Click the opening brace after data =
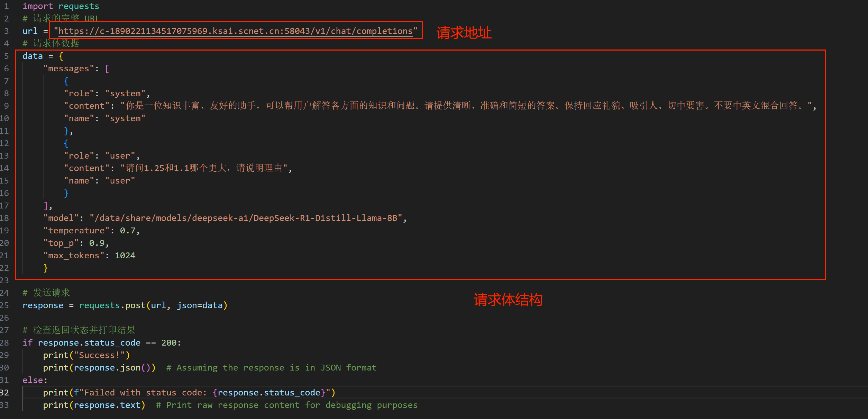 61,56
